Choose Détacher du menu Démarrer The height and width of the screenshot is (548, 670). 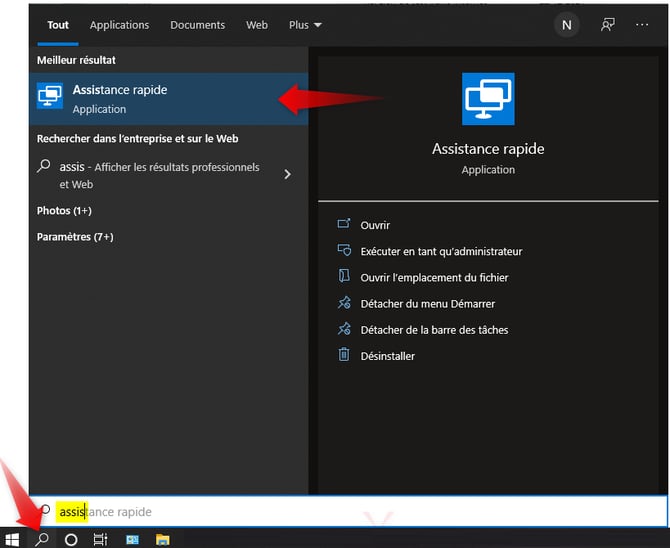click(428, 304)
